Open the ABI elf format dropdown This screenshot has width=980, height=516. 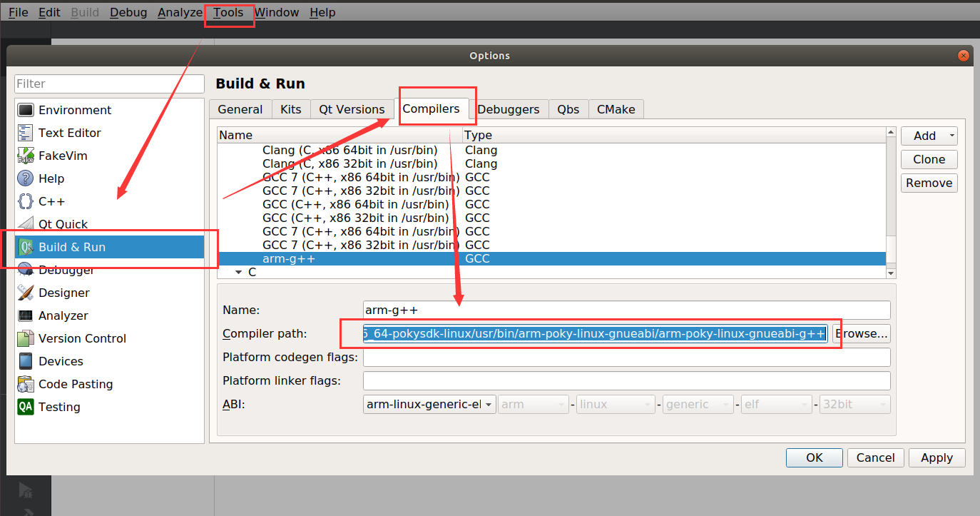point(777,404)
